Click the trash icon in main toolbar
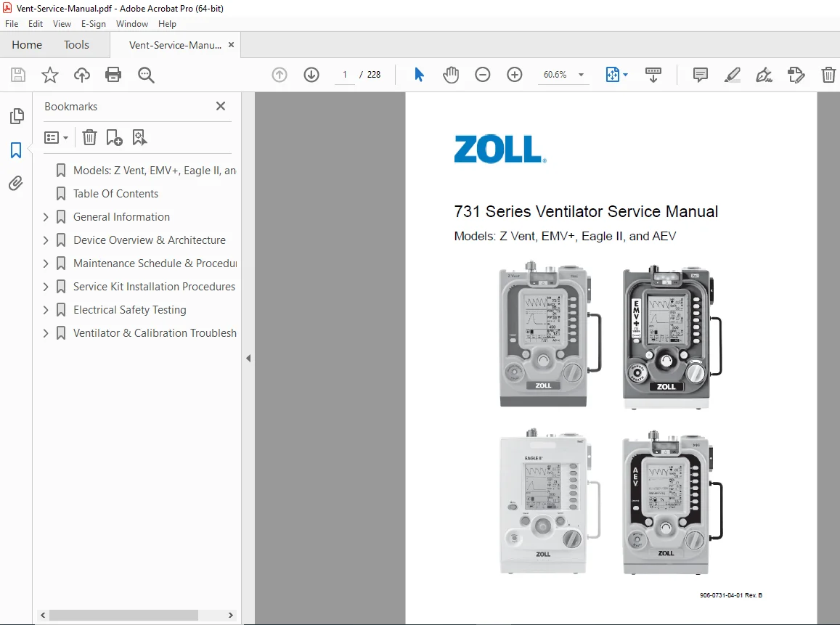 coord(828,75)
